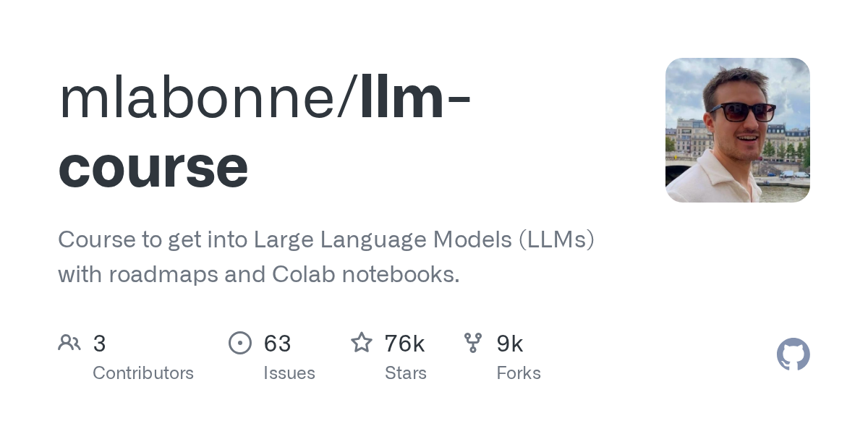Select the forks count '9k'
The width and height of the screenshot is (868, 434).
(x=510, y=344)
